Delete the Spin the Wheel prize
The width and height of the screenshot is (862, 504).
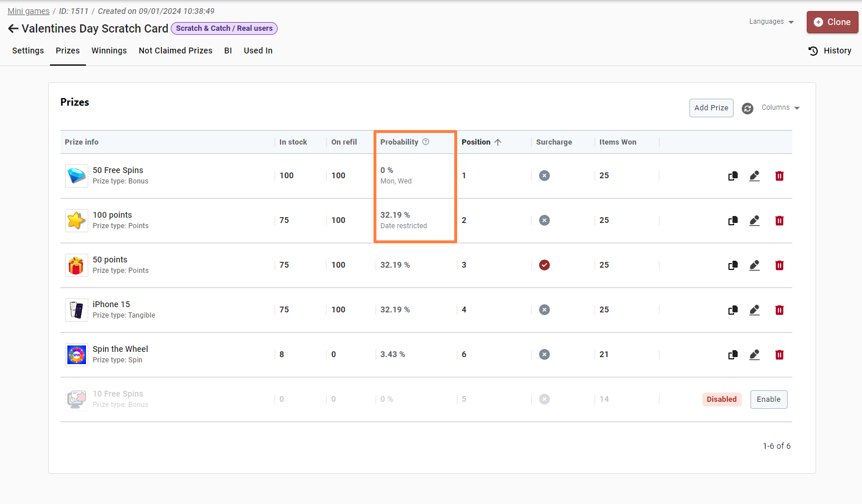(780, 355)
